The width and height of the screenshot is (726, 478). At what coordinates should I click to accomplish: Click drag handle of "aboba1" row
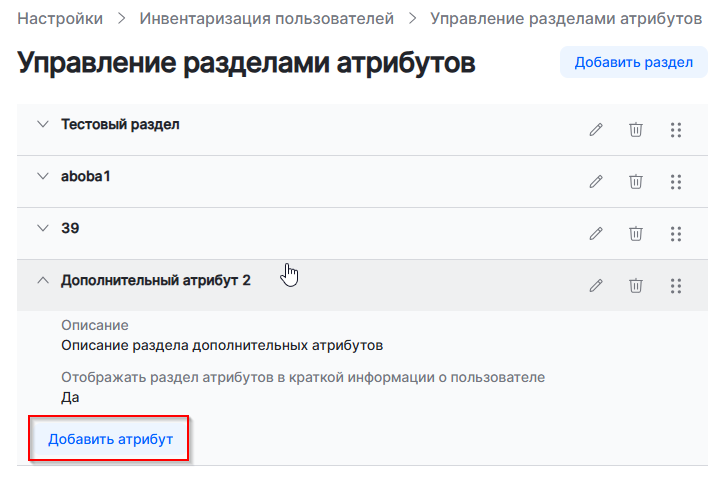tap(675, 181)
